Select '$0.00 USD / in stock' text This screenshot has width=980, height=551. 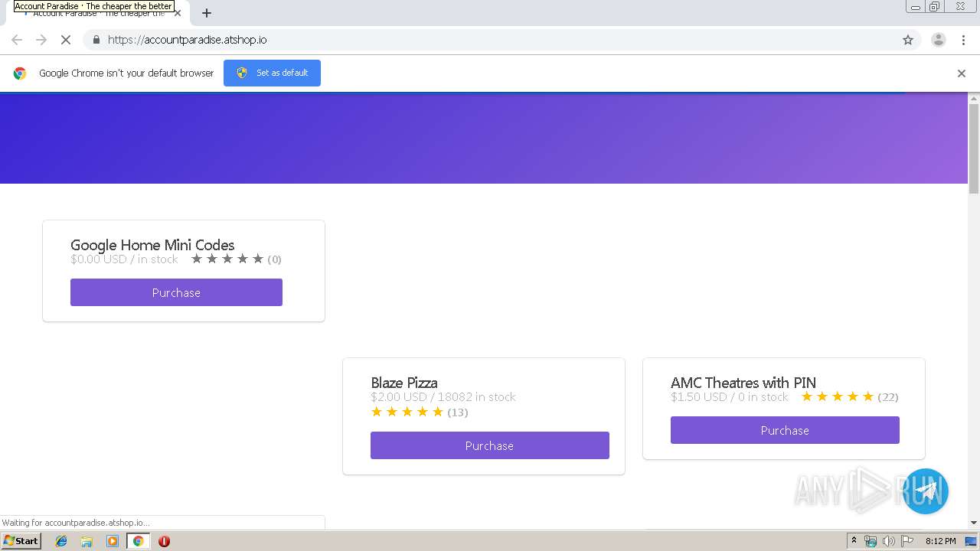(124, 259)
